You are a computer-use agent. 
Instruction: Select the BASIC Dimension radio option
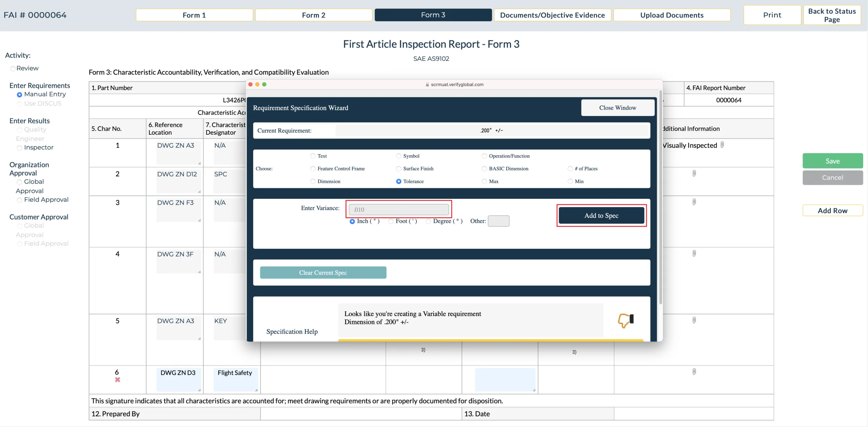pos(485,169)
